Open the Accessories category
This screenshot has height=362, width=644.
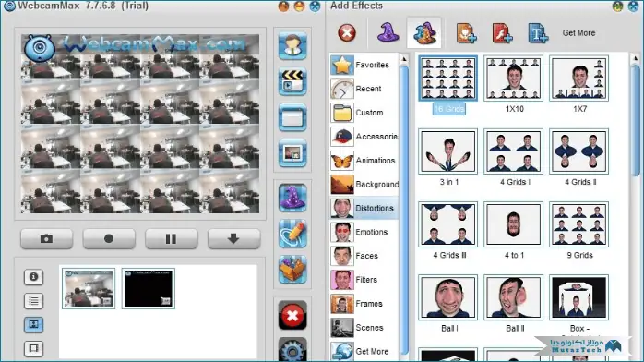(x=364, y=137)
